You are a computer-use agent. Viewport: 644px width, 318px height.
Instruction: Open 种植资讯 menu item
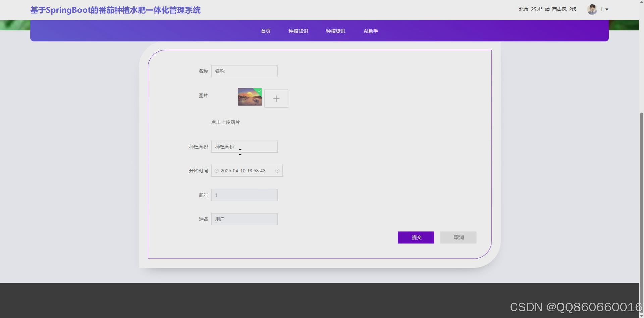(336, 31)
